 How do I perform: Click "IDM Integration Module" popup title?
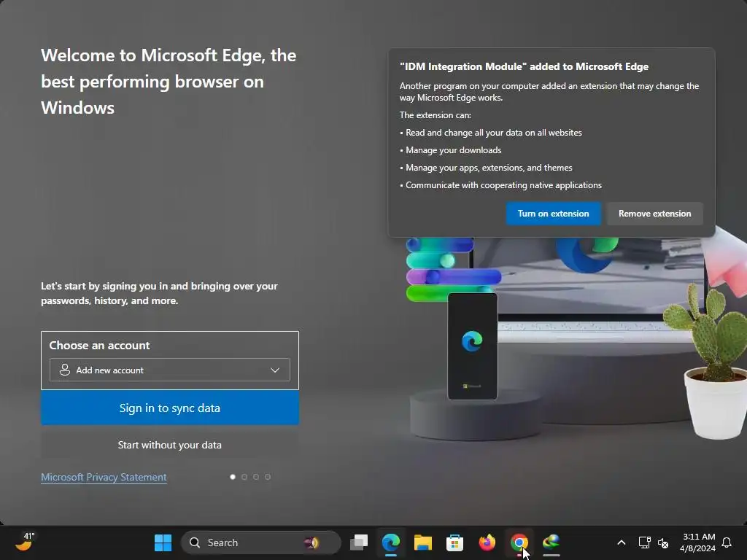(524, 66)
